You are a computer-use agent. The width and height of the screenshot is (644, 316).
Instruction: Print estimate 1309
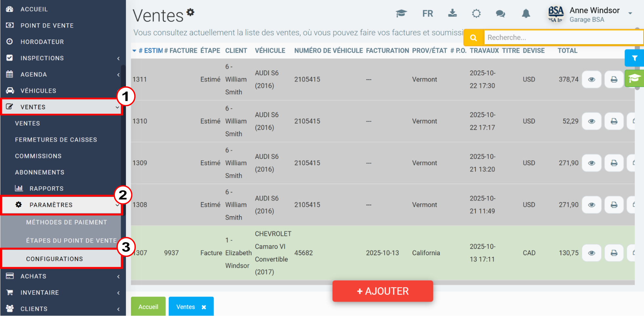click(x=614, y=163)
